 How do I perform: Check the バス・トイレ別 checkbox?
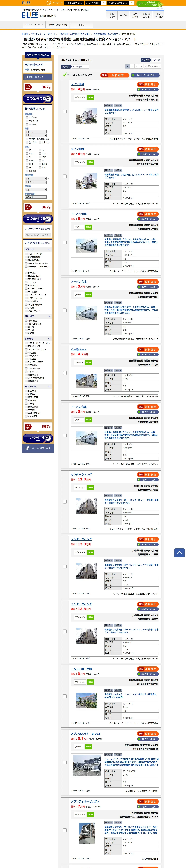(26, 254)
